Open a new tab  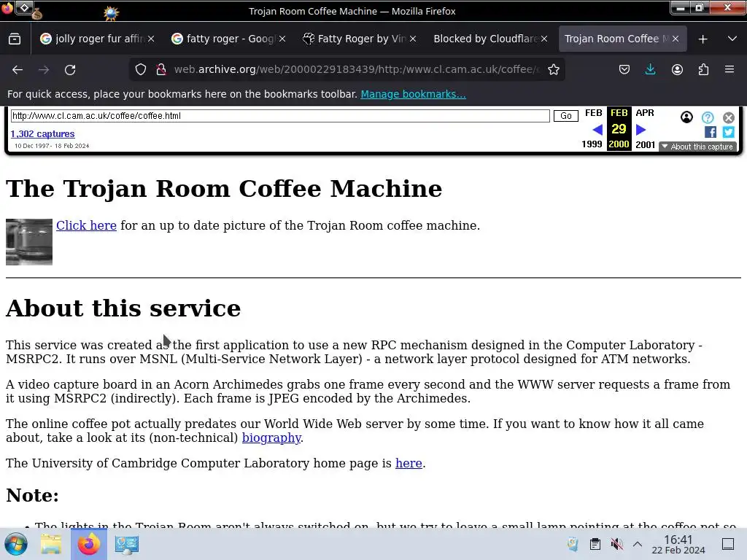pyautogui.click(x=703, y=39)
